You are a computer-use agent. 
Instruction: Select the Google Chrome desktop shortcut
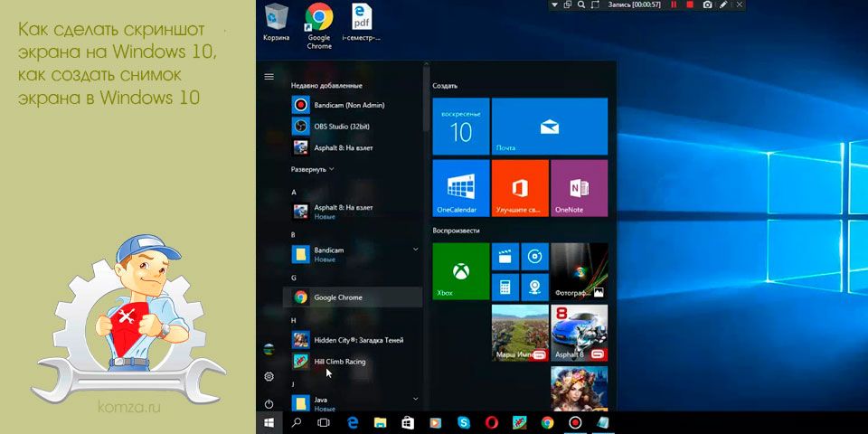(319, 26)
